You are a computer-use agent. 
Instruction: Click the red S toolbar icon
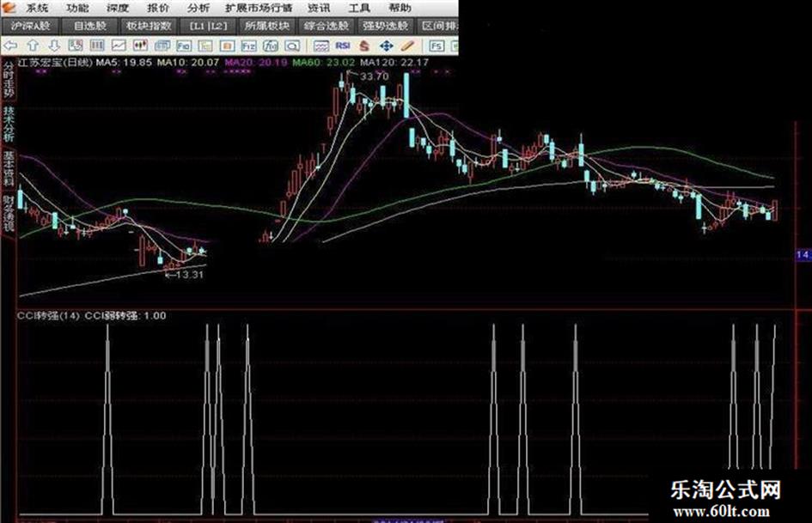pos(364,46)
